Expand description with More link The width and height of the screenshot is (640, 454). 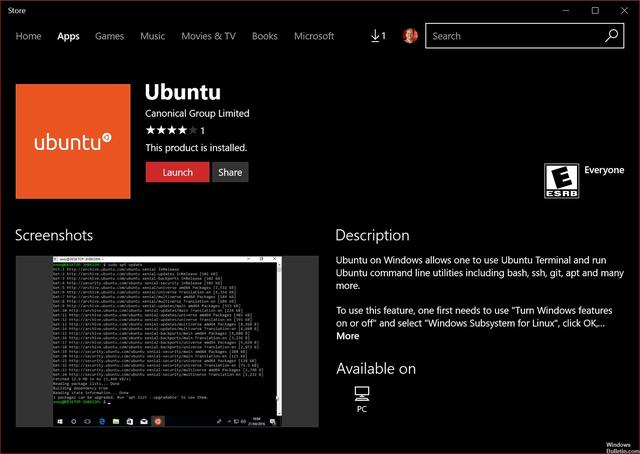(x=348, y=336)
